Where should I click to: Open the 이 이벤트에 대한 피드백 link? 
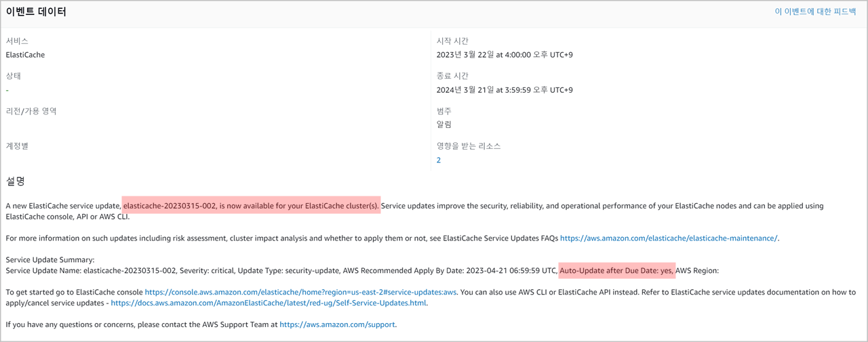(x=815, y=12)
